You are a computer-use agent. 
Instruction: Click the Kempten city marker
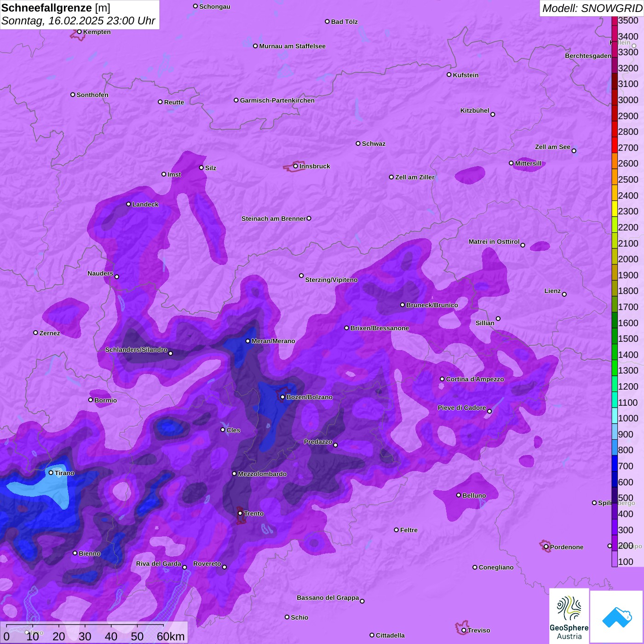point(79,32)
